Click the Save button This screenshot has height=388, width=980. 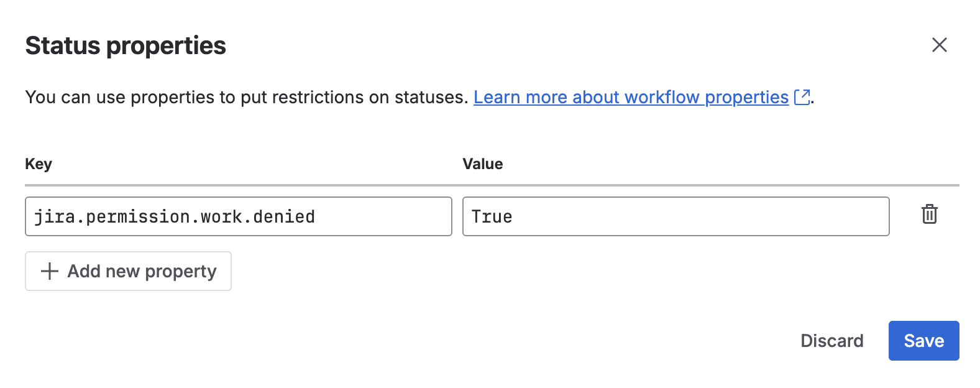[x=923, y=341]
